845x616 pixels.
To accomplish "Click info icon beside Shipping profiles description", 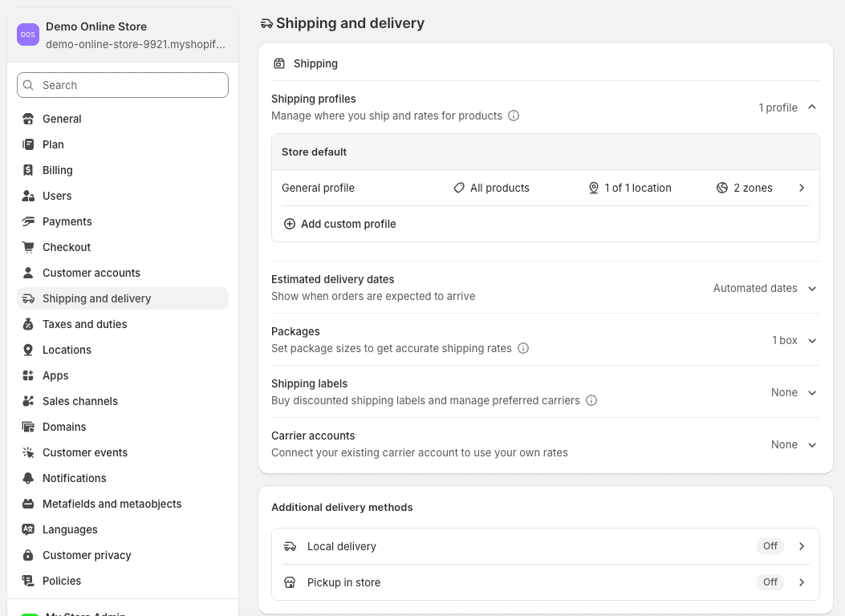I will 514,115.
